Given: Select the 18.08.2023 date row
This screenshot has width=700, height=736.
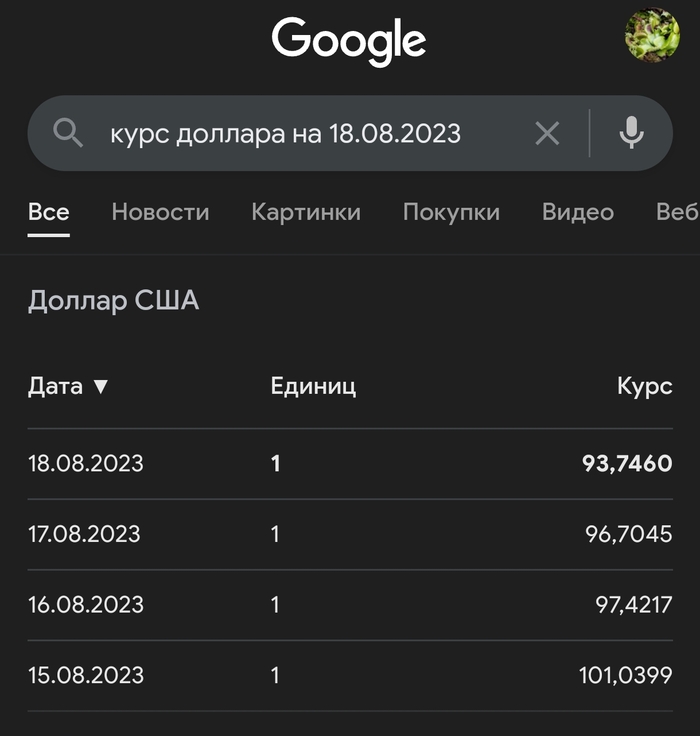Looking at the screenshot, I should pyautogui.click(x=86, y=464).
